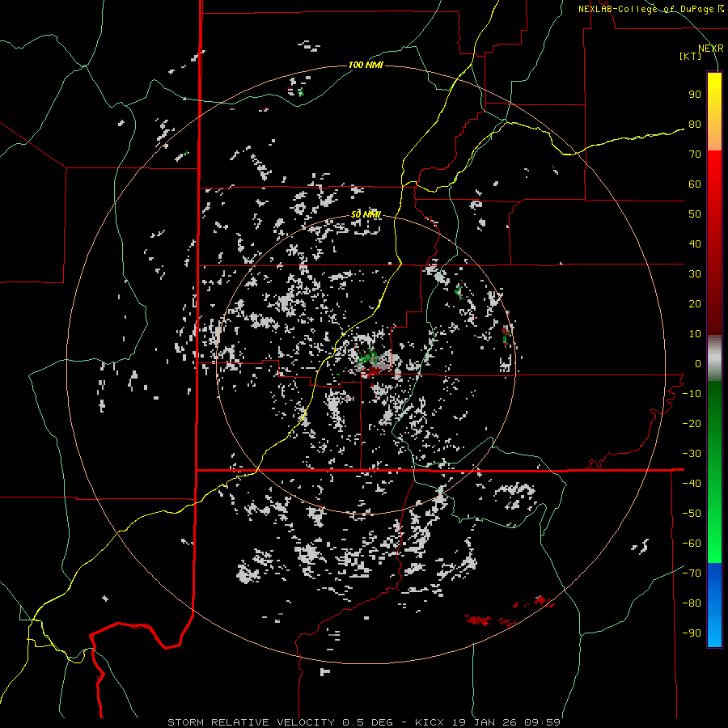This screenshot has width=728, height=728.
Task: Click the "100 NMI" range ring label
Action: [x=366, y=65]
